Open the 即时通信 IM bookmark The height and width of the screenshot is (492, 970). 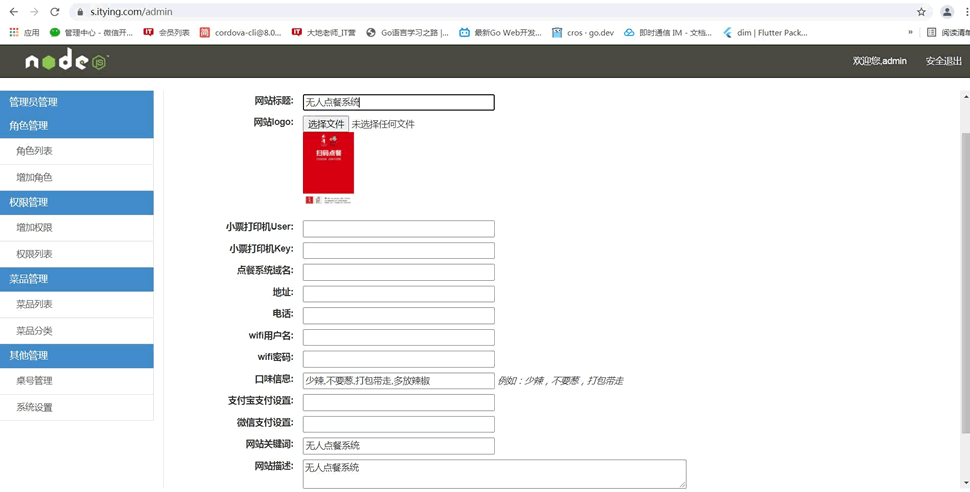(x=668, y=33)
